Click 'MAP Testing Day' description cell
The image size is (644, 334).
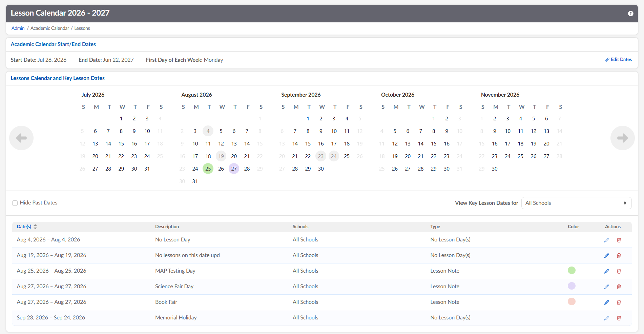click(175, 271)
